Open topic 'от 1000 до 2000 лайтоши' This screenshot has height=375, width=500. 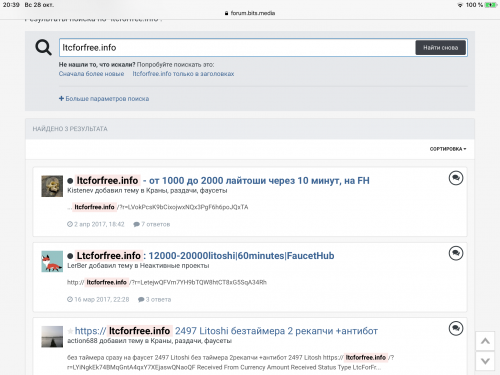[x=223, y=180]
